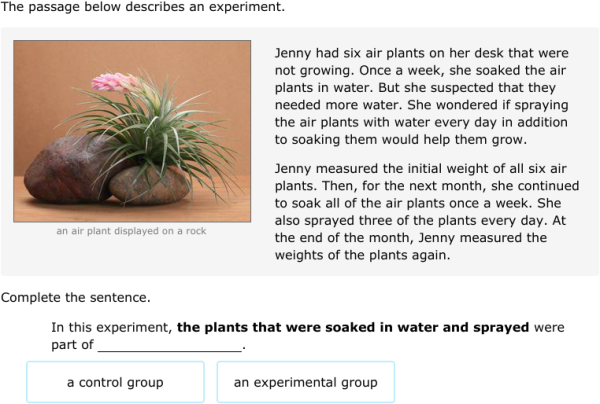Click the line "weights of the plants again."

coord(362,255)
